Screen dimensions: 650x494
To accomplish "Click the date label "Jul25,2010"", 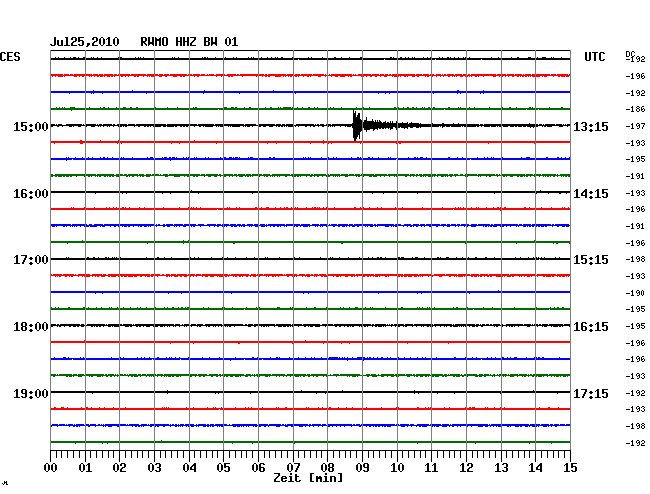I will 85,42.
